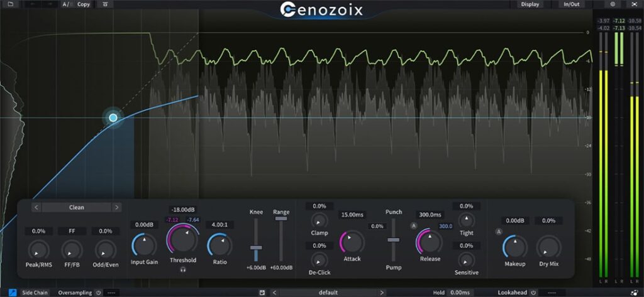The image size is (644, 297).
Task: Edit the Release 300.0ms value
Action: tap(430, 215)
